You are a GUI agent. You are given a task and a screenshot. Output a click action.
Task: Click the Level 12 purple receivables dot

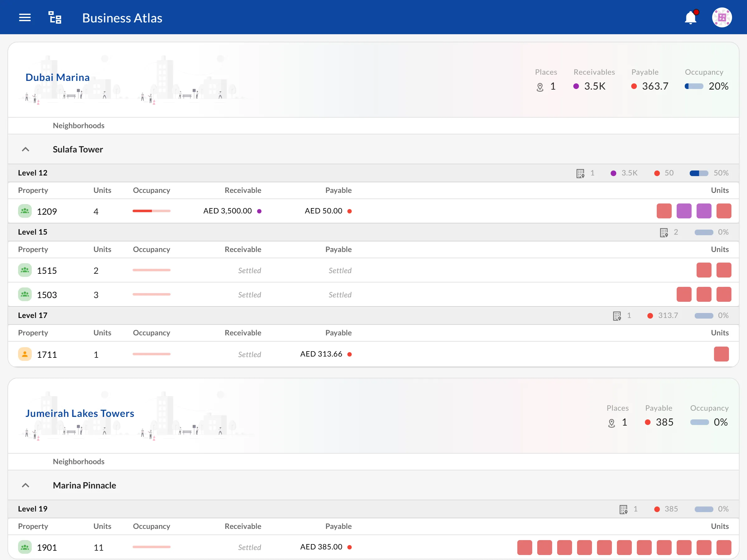point(613,173)
